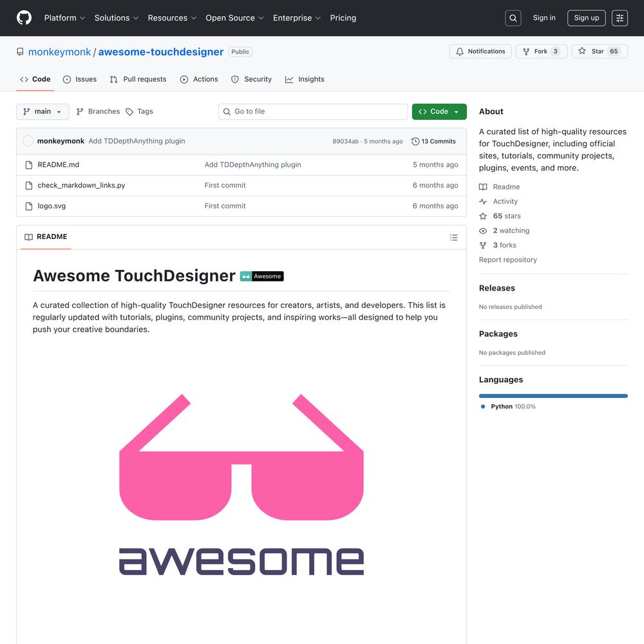Open the Packages section heading
The width and height of the screenshot is (644, 644).
(x=498, y=334)
